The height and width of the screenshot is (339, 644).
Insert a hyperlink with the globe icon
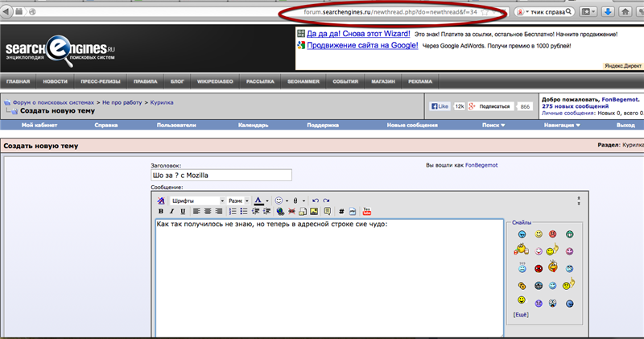click(279, 211)
